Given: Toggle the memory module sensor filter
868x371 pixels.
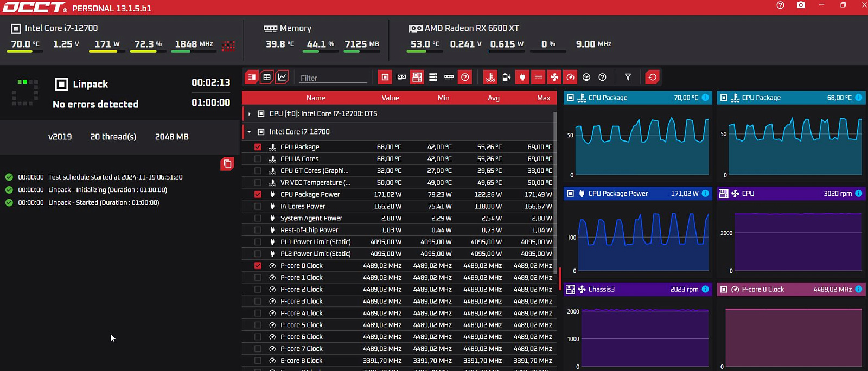Looking at the screenshot, I should coord(449,77).
